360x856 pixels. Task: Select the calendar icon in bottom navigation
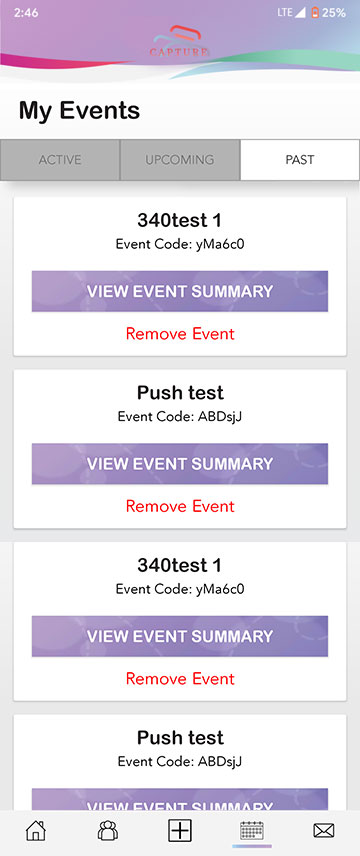tap(252, 831)
